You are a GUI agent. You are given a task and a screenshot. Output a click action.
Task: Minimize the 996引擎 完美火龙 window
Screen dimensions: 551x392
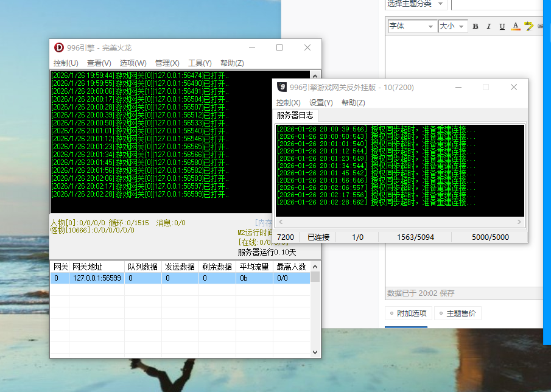pos(251,47)
